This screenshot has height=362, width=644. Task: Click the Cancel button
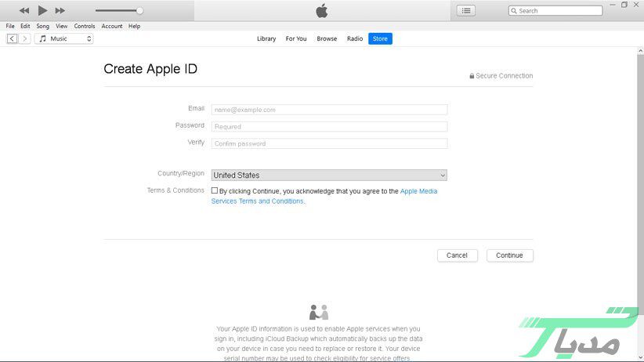point(457,255)
